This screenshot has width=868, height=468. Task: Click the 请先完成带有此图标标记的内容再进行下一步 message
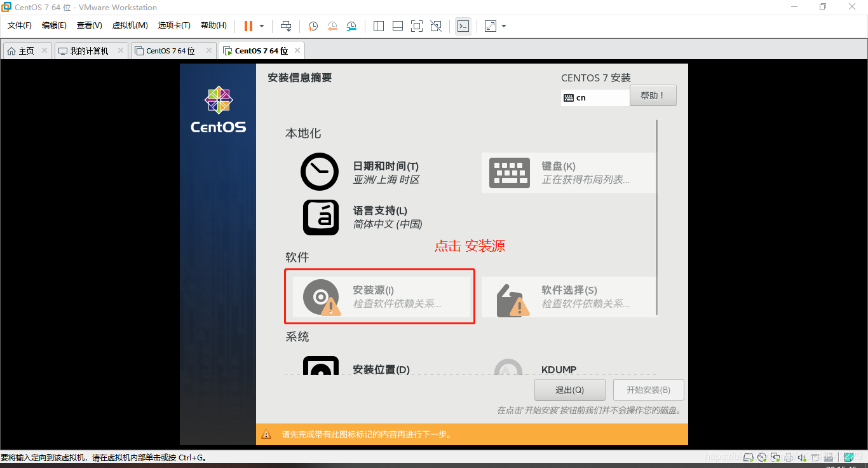[367, 435]
